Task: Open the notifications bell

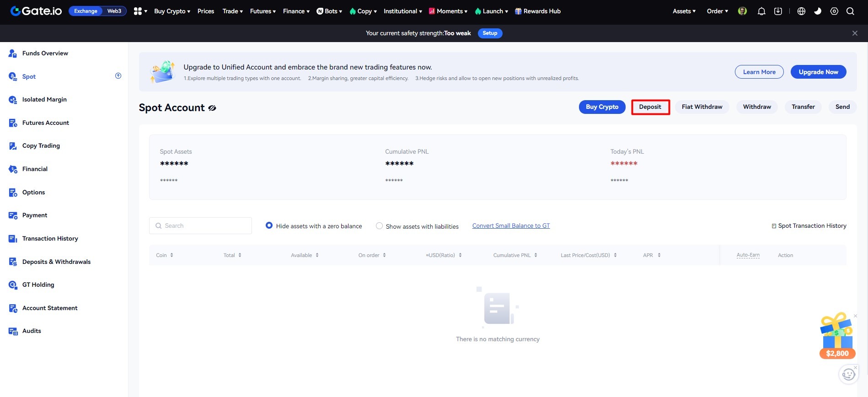Action: 761,11
